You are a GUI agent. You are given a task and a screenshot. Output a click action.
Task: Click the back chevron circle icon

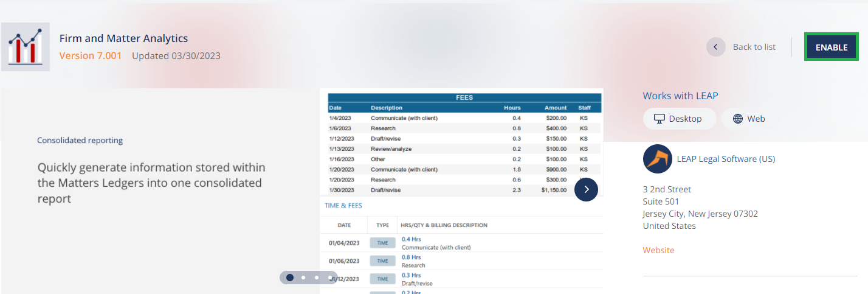click(716, 47)
